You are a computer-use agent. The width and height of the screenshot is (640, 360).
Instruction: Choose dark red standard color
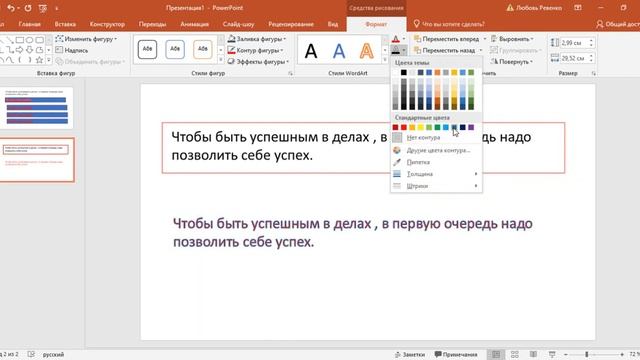coord(395,127)
